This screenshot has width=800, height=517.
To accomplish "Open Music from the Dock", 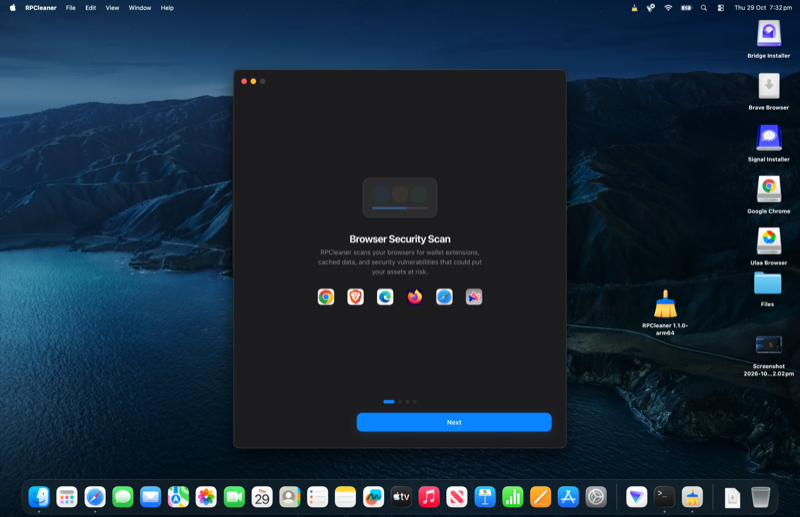I will click(x=429, y=497).
